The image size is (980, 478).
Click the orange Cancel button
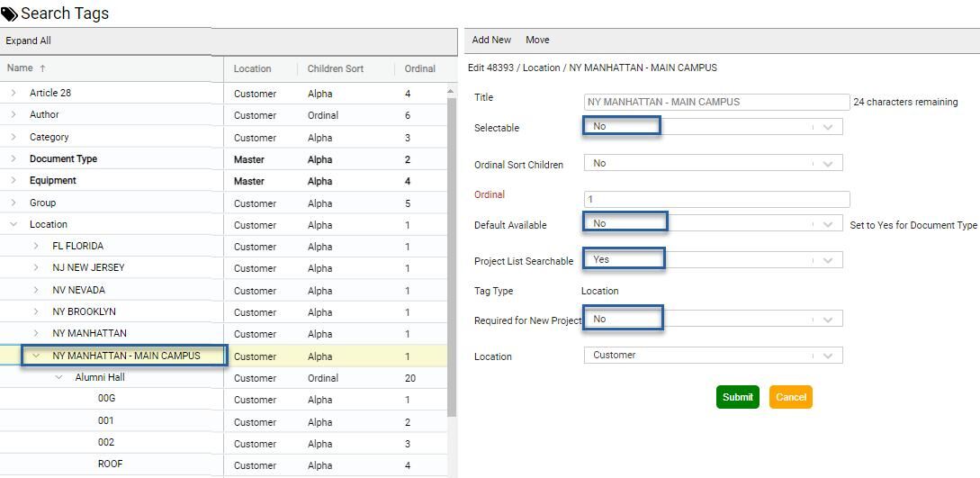[791, 397]
